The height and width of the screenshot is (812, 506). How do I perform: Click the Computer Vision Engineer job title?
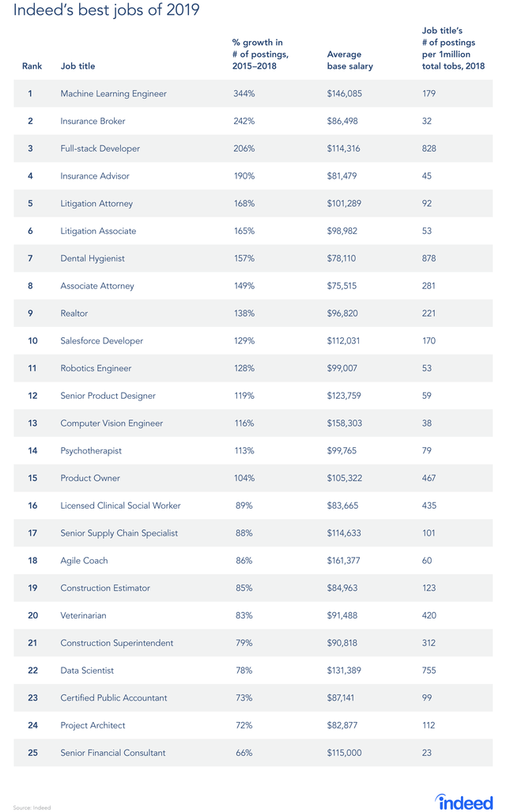tap(111, 423)
